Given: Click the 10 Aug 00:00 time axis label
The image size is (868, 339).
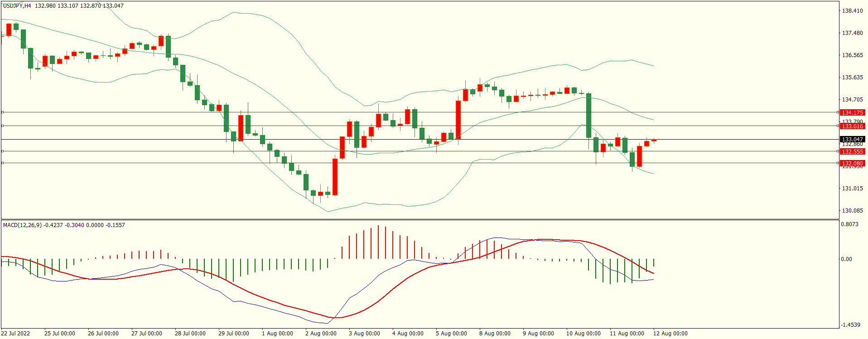Looking at the screenshot, I should [583, 334].
